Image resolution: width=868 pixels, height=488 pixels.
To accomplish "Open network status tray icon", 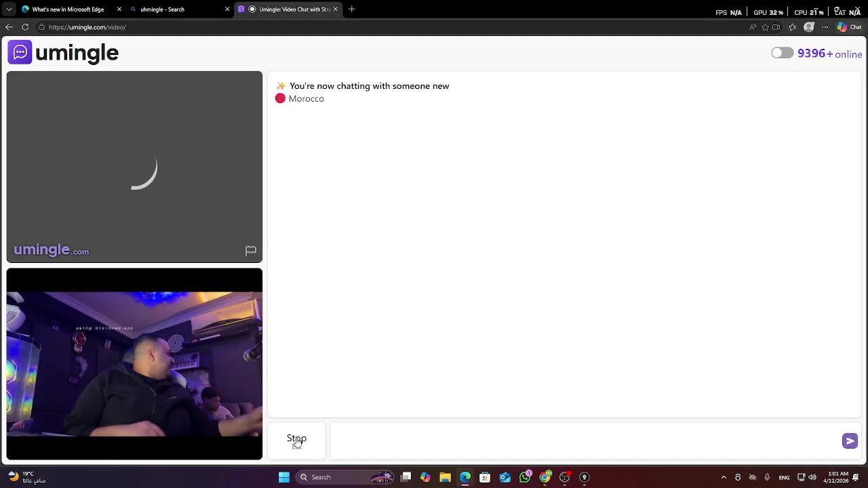I will coord(801,477).
